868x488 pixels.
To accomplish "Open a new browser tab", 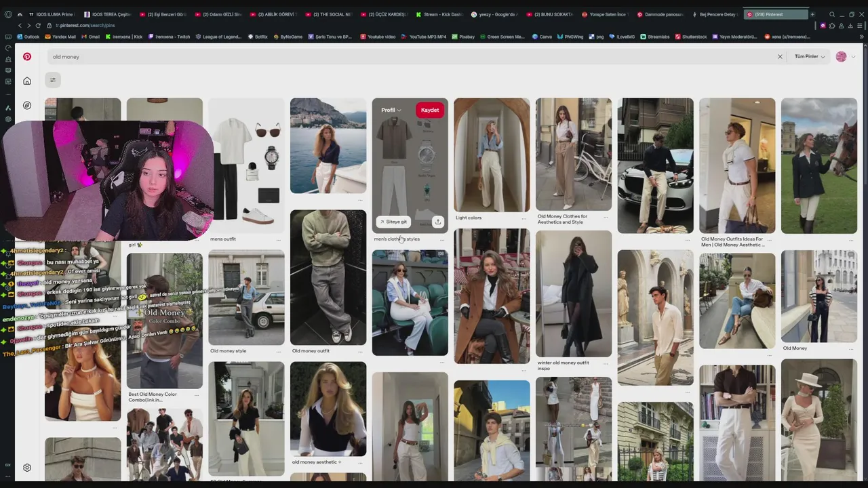I will 812,14.
